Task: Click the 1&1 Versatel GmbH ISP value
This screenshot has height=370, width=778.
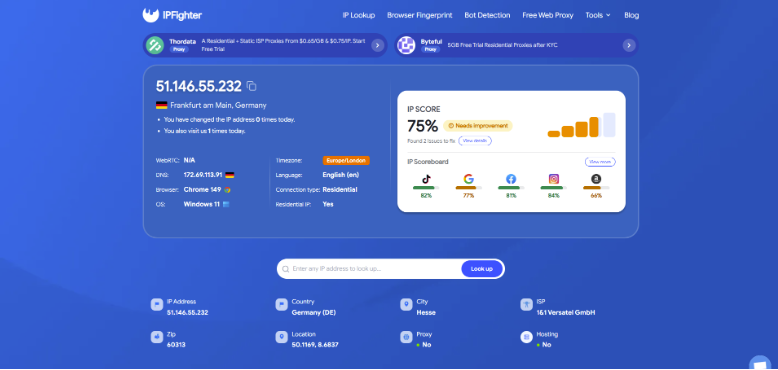Action: pyautogui.click(x=566, y=313)
